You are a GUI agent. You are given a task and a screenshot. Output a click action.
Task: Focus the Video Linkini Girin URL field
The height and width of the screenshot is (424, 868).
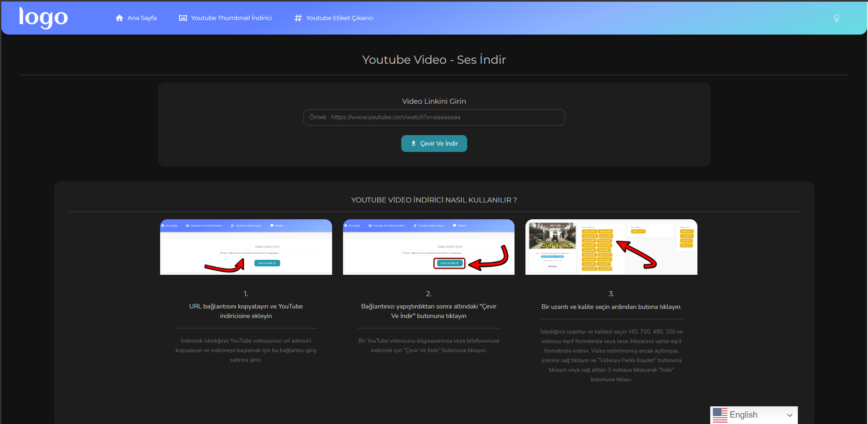tap(434, 117)
